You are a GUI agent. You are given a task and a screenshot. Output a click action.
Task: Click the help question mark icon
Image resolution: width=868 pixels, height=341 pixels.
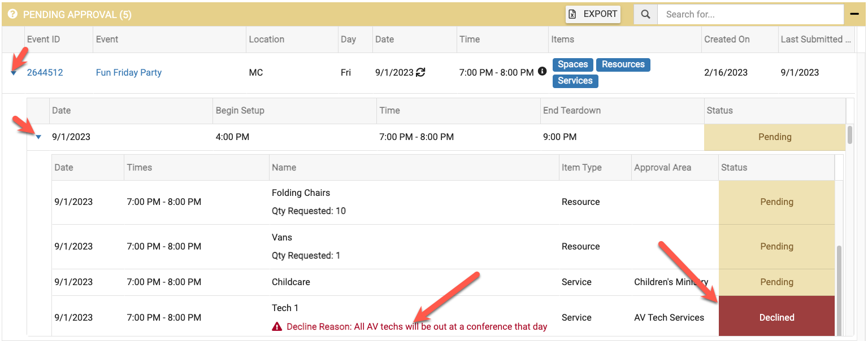point(12,15)
